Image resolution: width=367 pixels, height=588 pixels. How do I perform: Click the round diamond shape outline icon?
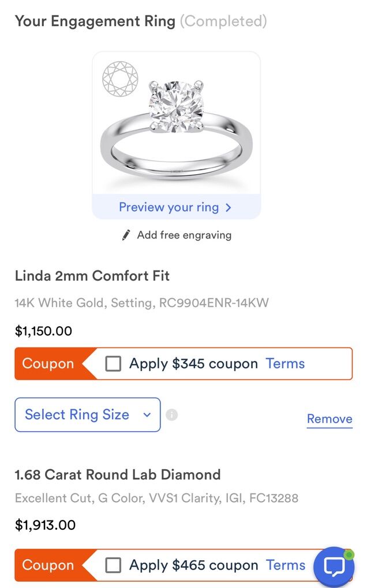coord(120,78)
